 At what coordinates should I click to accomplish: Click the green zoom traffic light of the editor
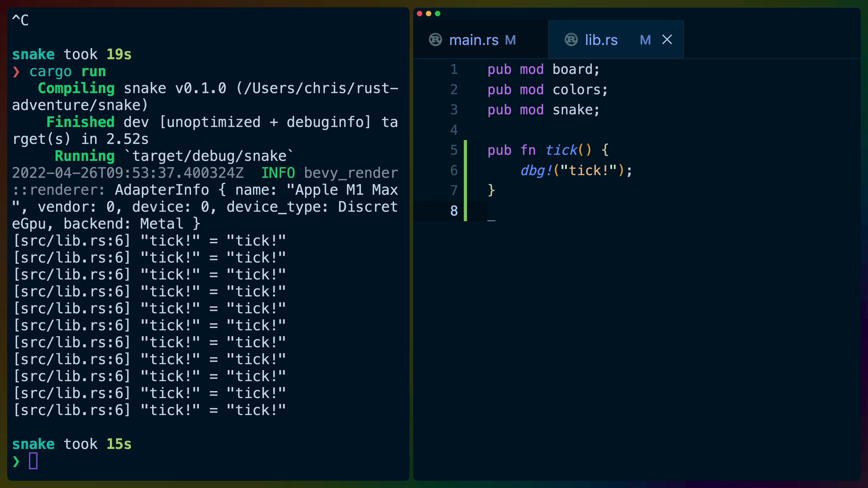438,13
